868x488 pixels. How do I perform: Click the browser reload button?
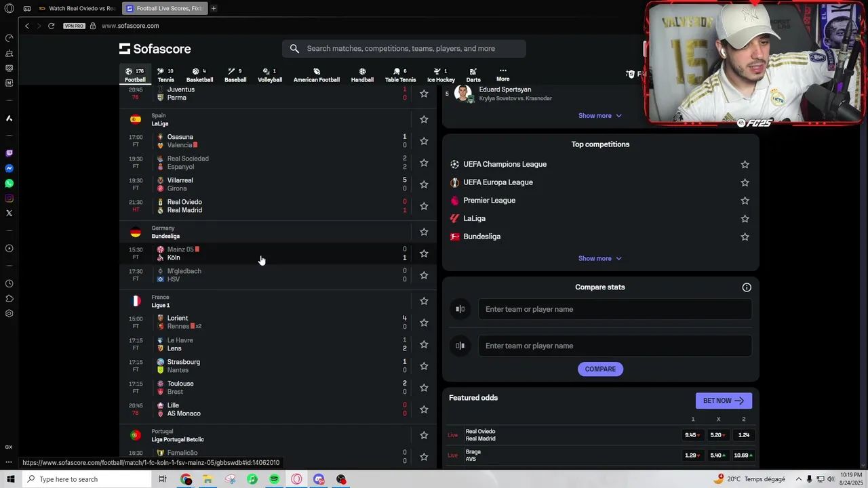coord(51,26)
